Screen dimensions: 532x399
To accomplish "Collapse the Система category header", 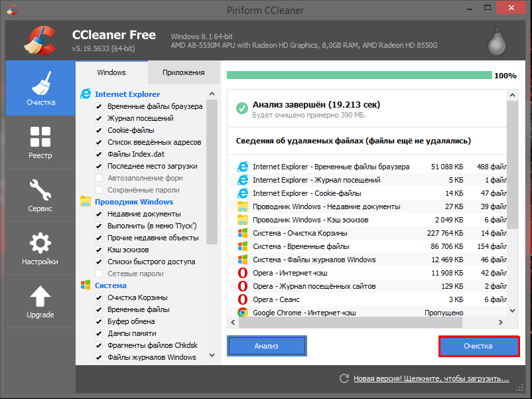I will point(110,285).
